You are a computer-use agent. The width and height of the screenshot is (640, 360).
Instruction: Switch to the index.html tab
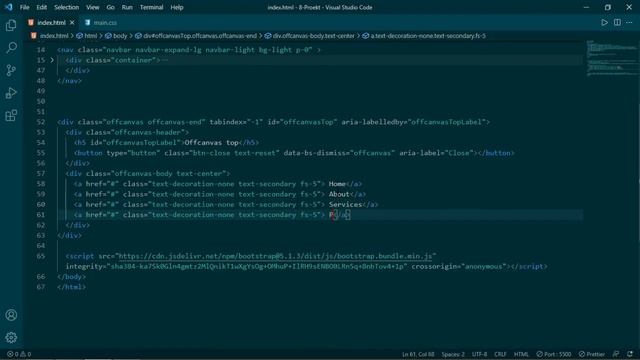51,22
